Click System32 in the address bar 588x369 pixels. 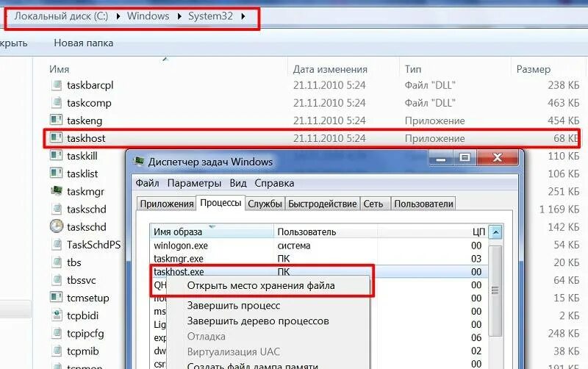coord(210,16)
